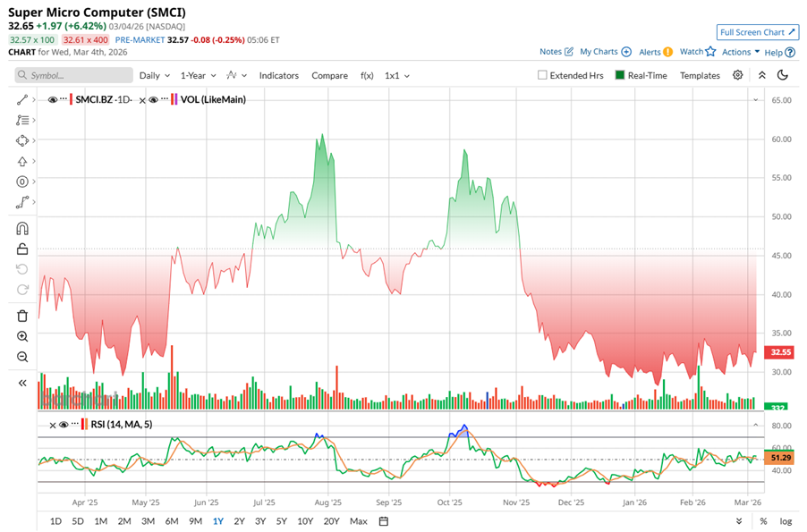Select the 3M time range
This screenshot has width=807, height=532.
coord(148,521)
